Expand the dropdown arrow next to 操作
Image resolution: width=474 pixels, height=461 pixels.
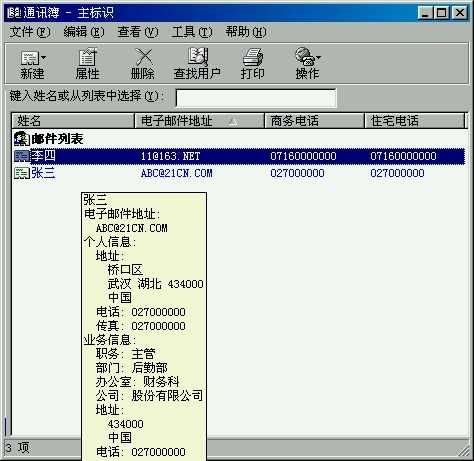click(318, 58)
